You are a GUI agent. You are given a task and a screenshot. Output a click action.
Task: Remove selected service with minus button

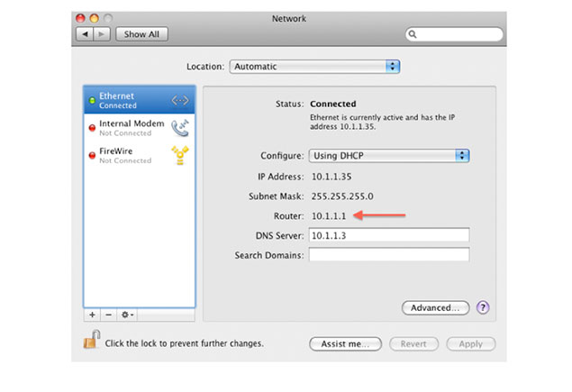(x=108, y=315)
